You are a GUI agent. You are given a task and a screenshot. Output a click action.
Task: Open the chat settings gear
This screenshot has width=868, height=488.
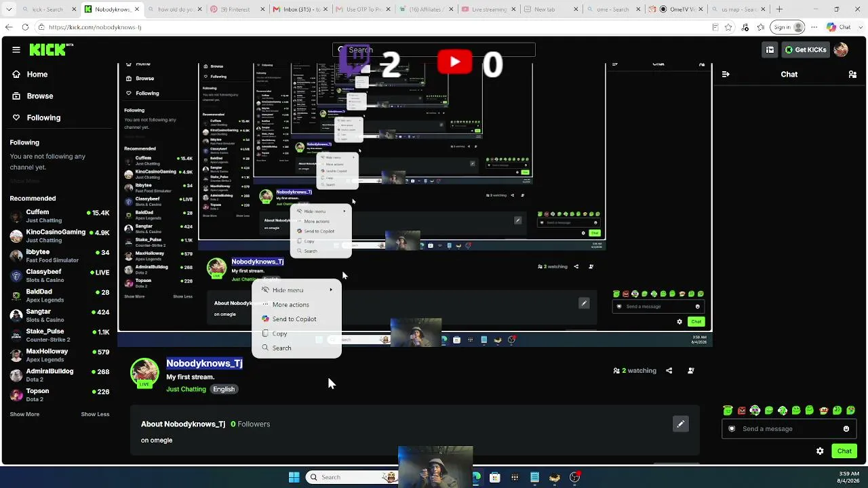click(820, 451)
